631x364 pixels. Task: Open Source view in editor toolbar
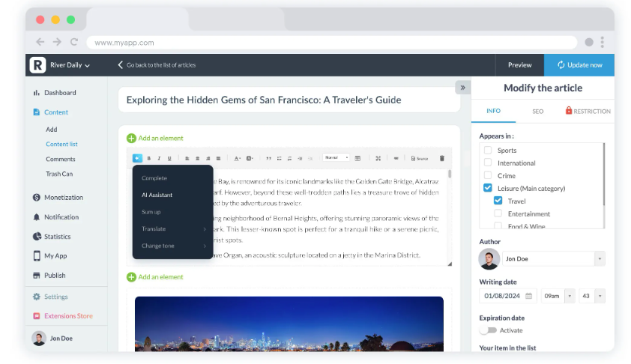click(420, 158)
